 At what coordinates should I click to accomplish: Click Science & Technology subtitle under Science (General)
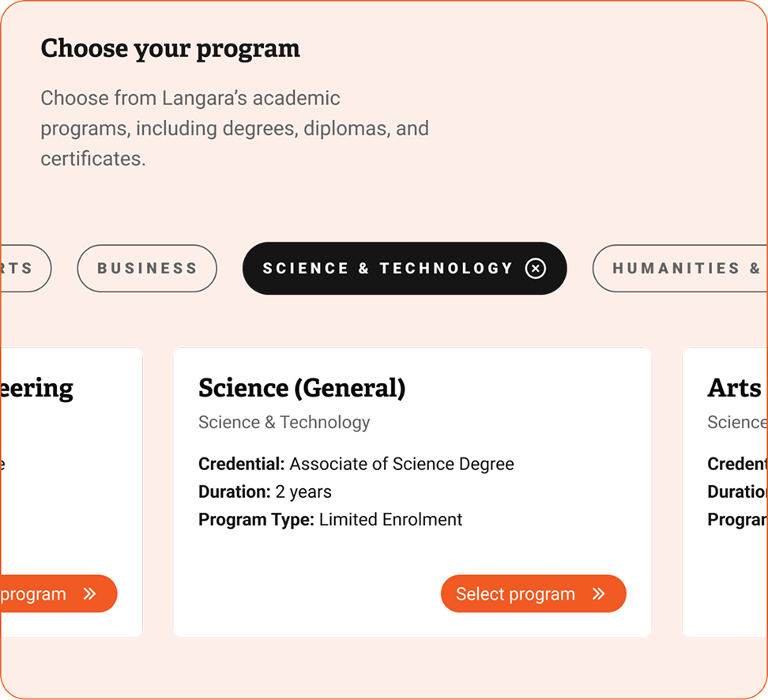284,422
